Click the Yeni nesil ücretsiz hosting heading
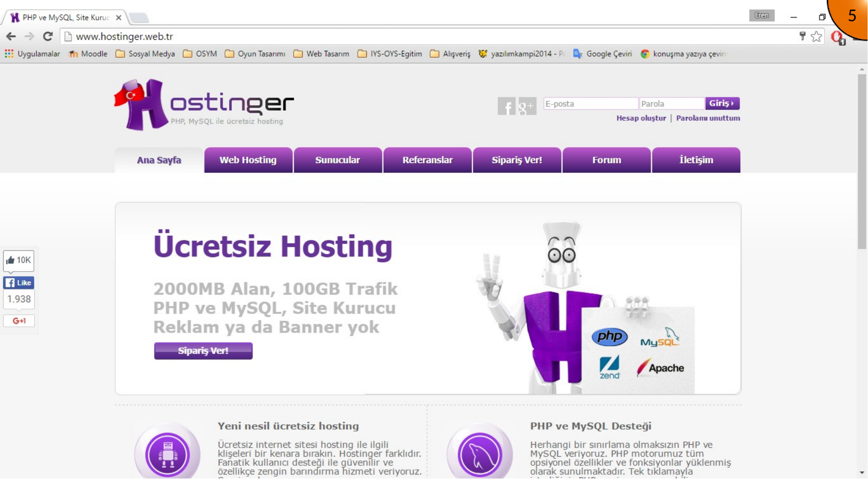This screenshot has width=868, height=488. (x=288, y=426)
